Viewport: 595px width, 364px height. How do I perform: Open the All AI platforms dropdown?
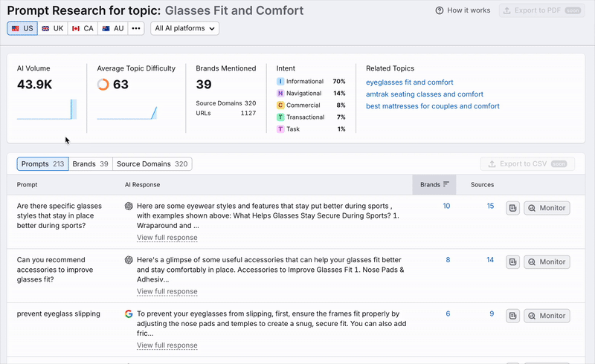(x=184, y=28)
